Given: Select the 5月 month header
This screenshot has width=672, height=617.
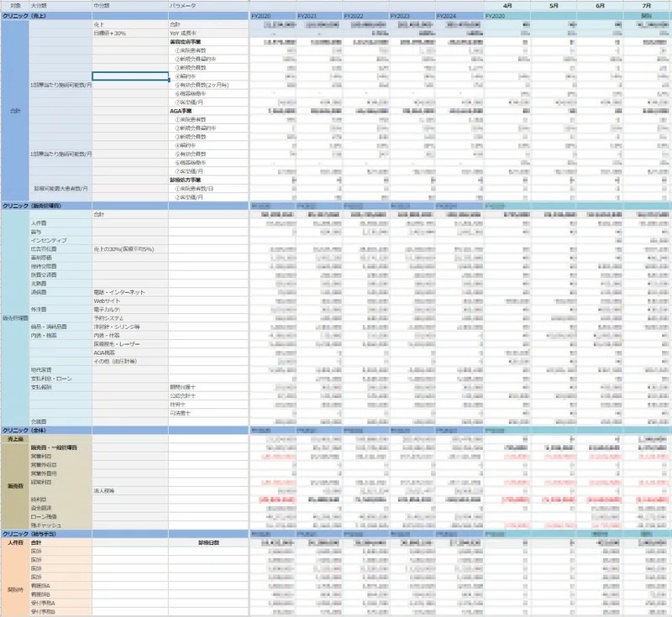Looking at the screenshot, I should [554, 6].
